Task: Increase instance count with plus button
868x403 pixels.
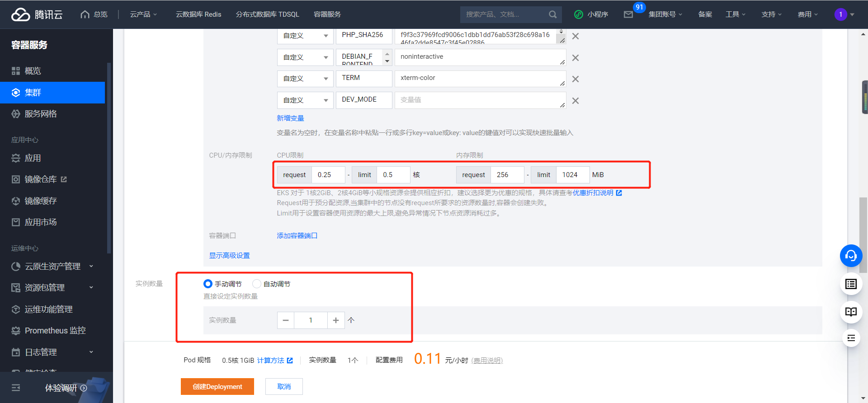Action: 336,320
